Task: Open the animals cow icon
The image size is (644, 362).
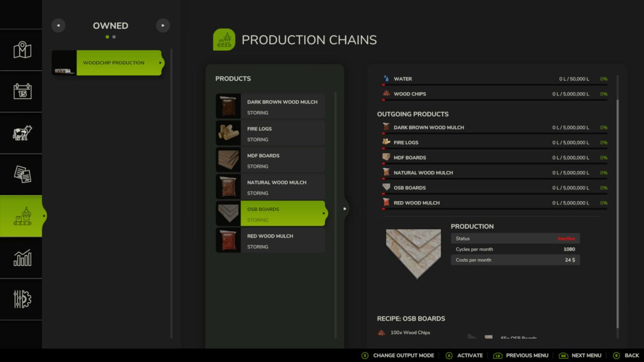Action: tap(22, 133)
